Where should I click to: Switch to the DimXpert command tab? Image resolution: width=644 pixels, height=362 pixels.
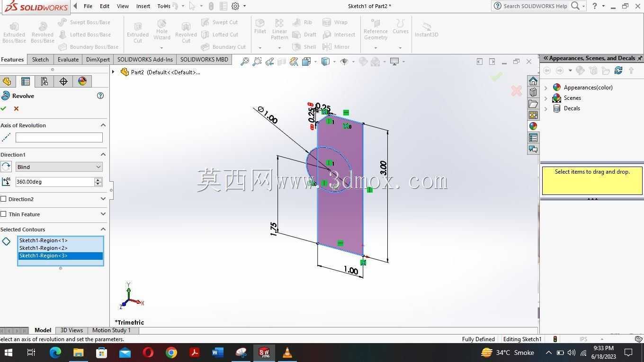98,60
